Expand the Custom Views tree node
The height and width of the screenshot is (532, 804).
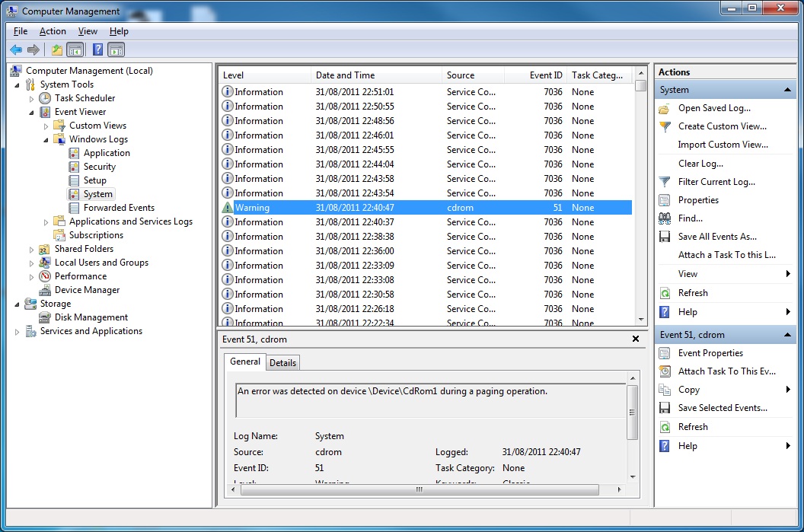click(46, 125)
